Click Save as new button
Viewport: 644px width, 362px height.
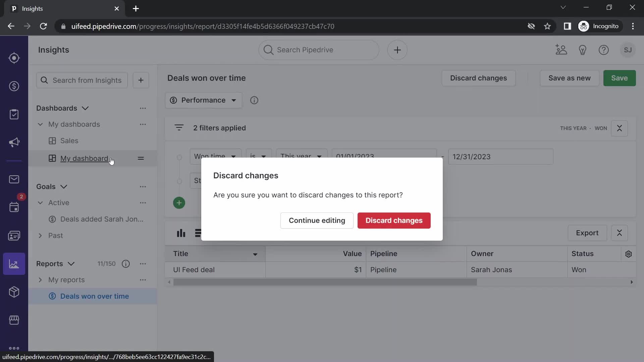569,78
